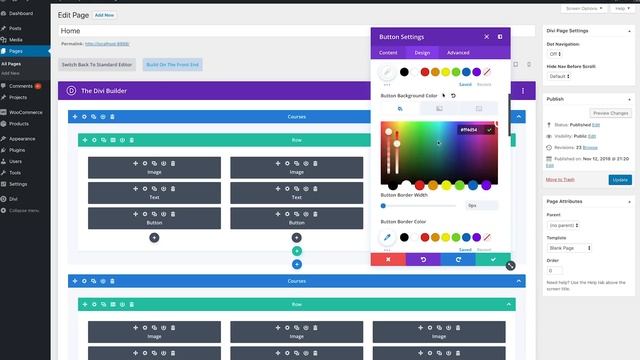
Task: Open Media in the admin sidebar
Action: [16, 40]
